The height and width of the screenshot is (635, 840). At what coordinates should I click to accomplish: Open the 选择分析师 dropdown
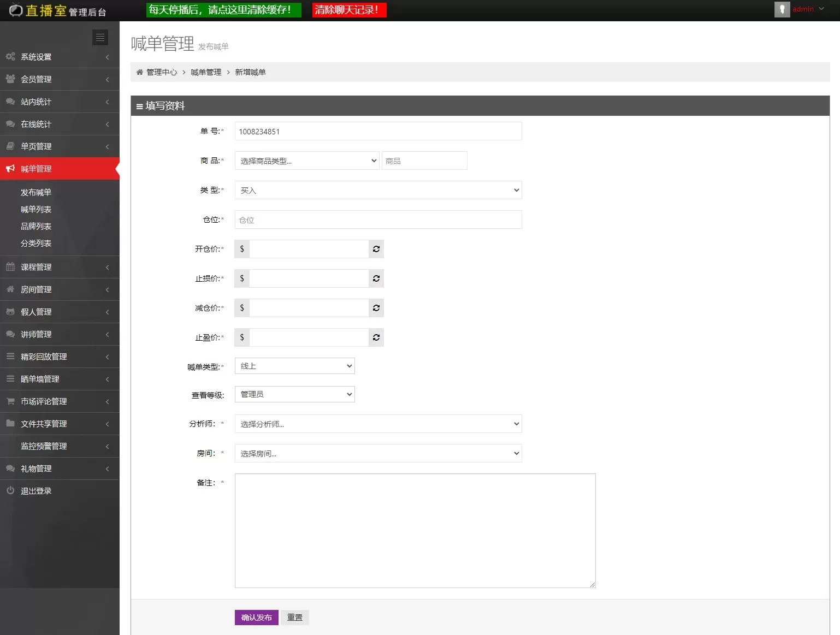click(378, 424)
